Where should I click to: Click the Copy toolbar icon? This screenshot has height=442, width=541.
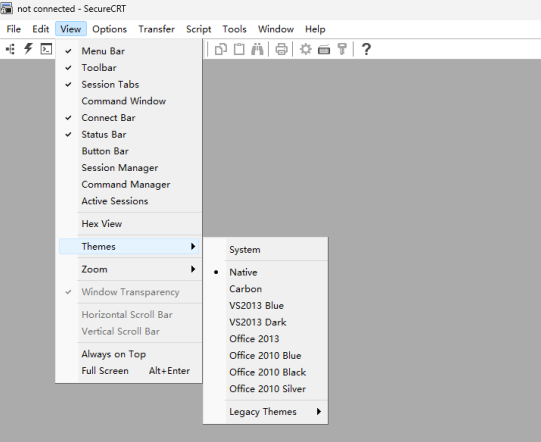(x=221, y=49)
